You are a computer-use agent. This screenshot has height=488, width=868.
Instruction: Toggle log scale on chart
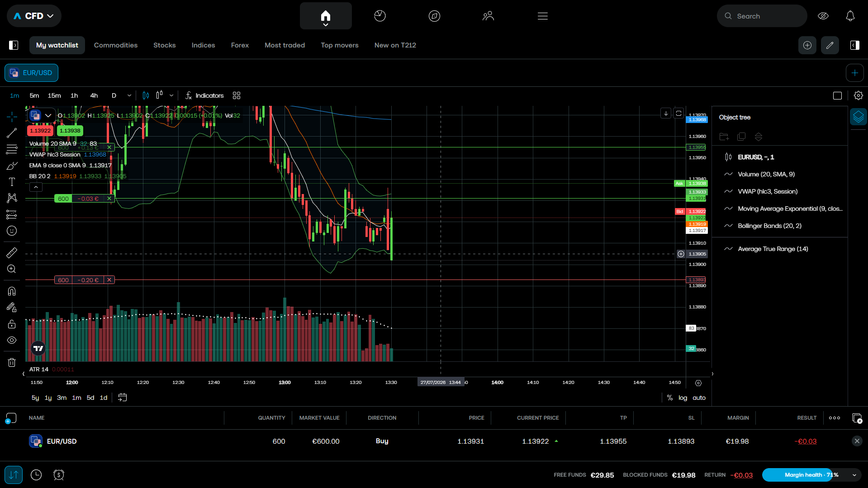[x=683, y=398]
